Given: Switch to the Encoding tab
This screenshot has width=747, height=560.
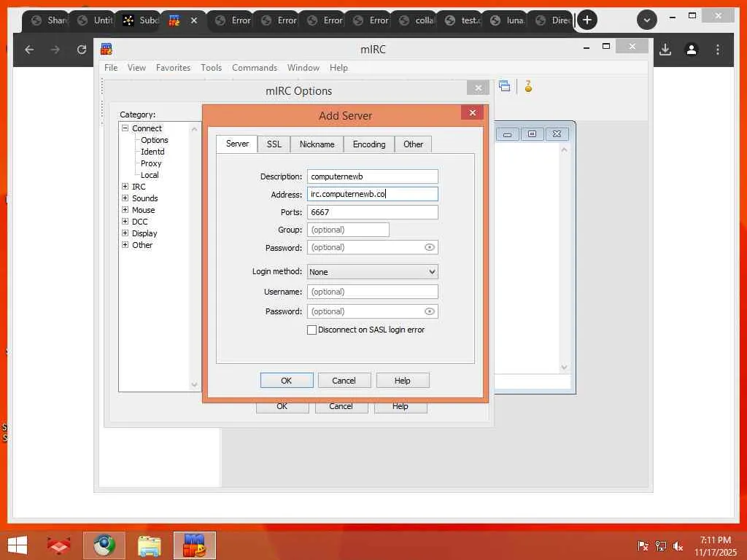Looking at the screenshot, I should pyautogui.click(x=369, y=144).
